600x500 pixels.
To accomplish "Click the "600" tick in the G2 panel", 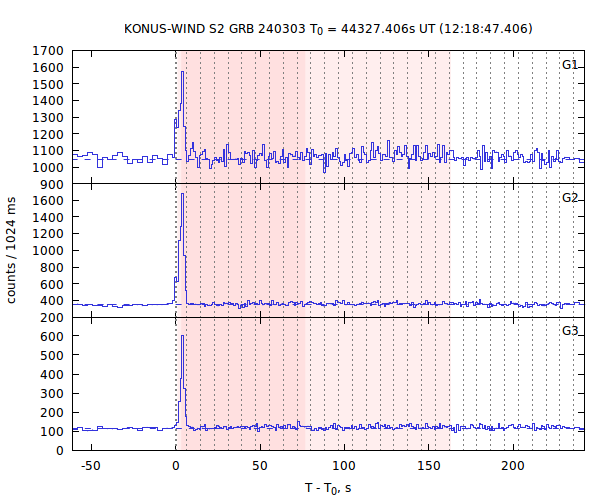I will 52,284.
